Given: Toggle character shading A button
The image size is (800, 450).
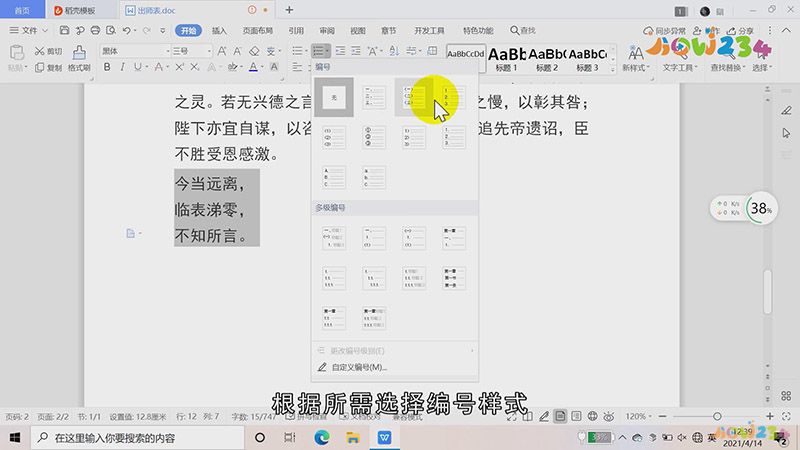Looking at the screenshot, I should click(x=274, y=67).
